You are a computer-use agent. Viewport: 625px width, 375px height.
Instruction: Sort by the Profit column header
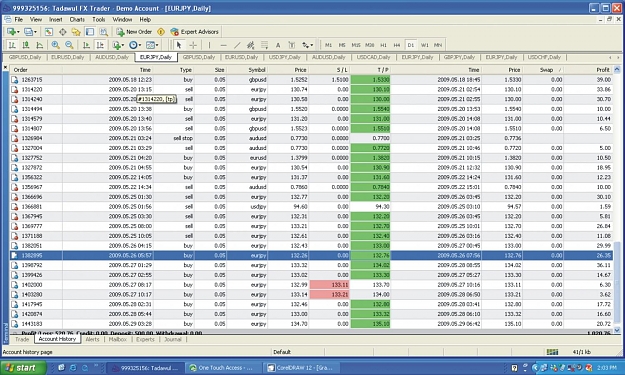(x=588, y=70)
